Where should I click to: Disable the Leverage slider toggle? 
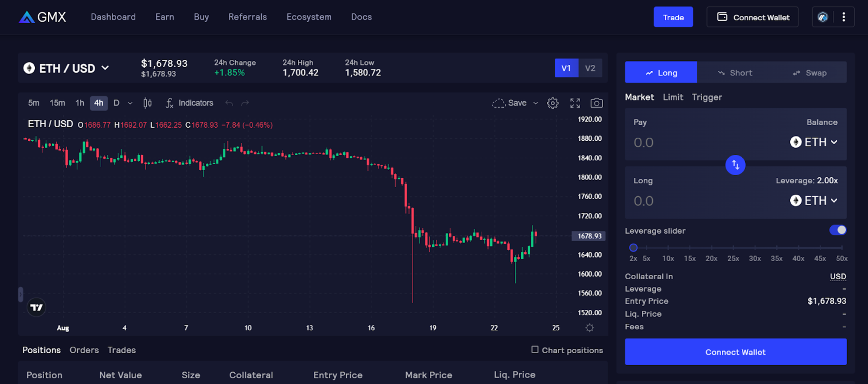pyautogui.click(x=838, y=230)
